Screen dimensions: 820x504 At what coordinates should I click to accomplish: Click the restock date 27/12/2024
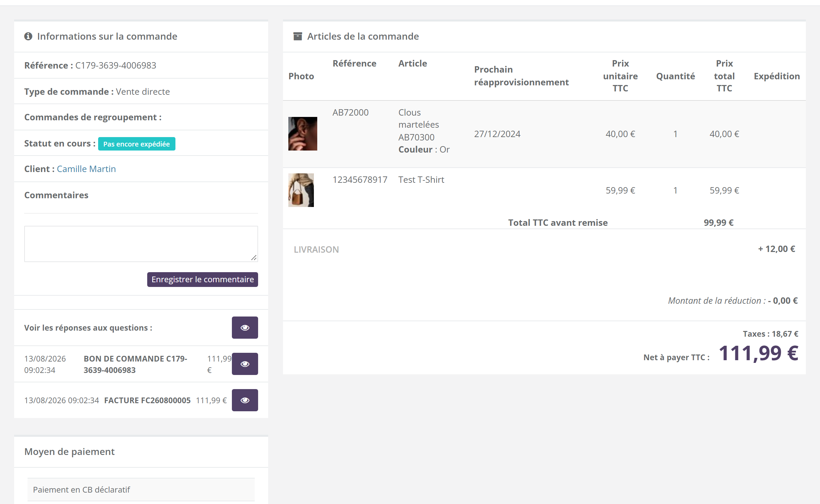tap(497, 134)
